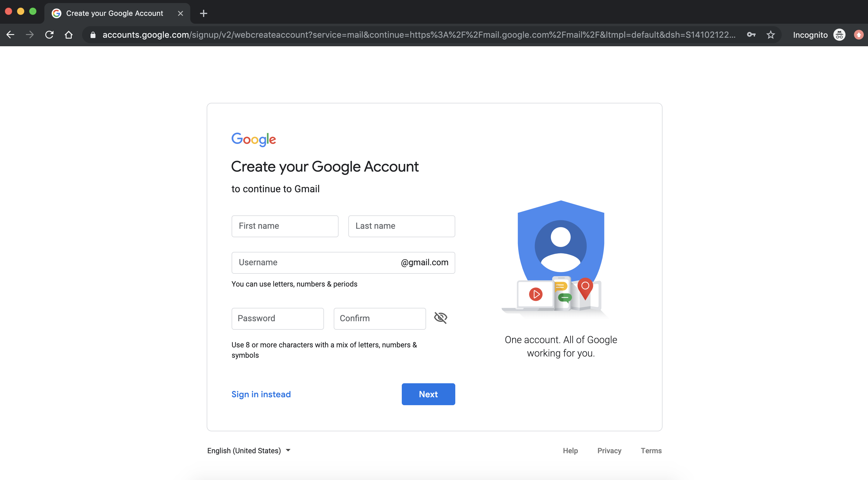Click the Sign in instead link
Image resolution: width=868 pixels, height=480 pixels.
[261, 394]
